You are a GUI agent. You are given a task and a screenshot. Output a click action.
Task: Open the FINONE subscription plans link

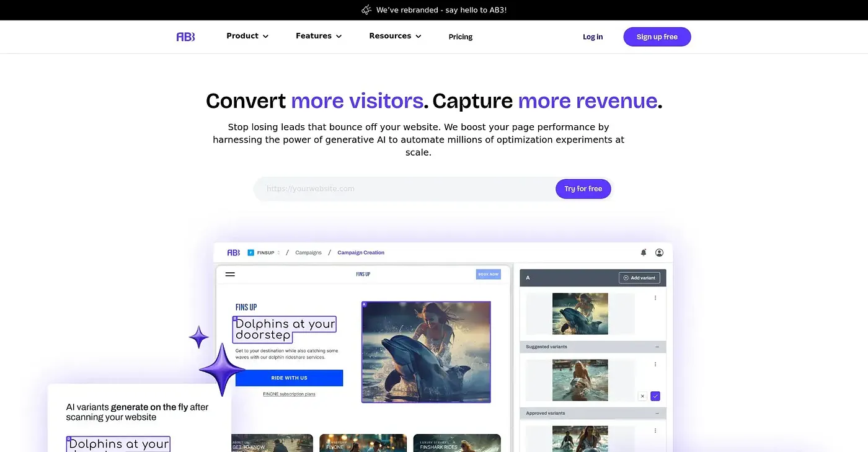click(x=289, y=394)
